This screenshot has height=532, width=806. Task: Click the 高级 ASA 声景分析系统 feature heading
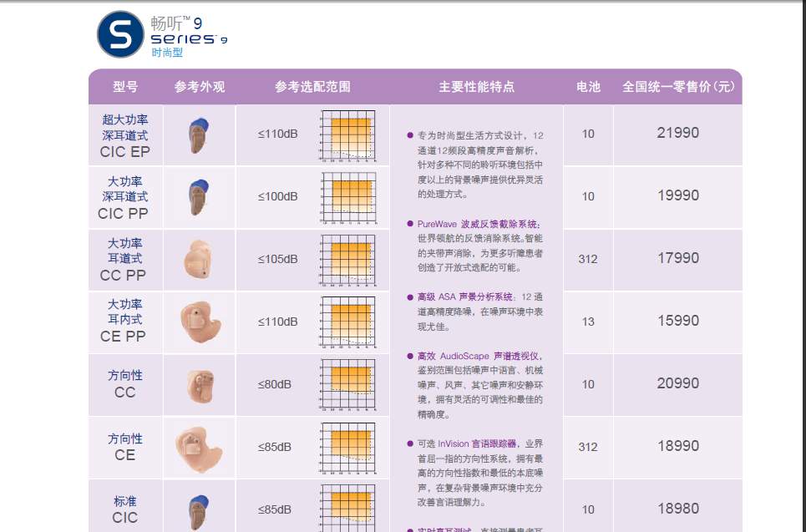pos(464,297)
